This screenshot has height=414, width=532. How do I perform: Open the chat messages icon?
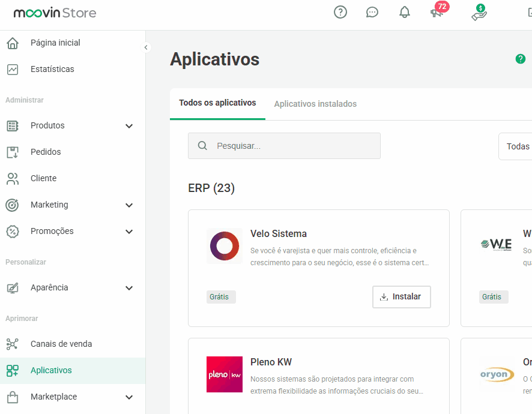point(372,12)
